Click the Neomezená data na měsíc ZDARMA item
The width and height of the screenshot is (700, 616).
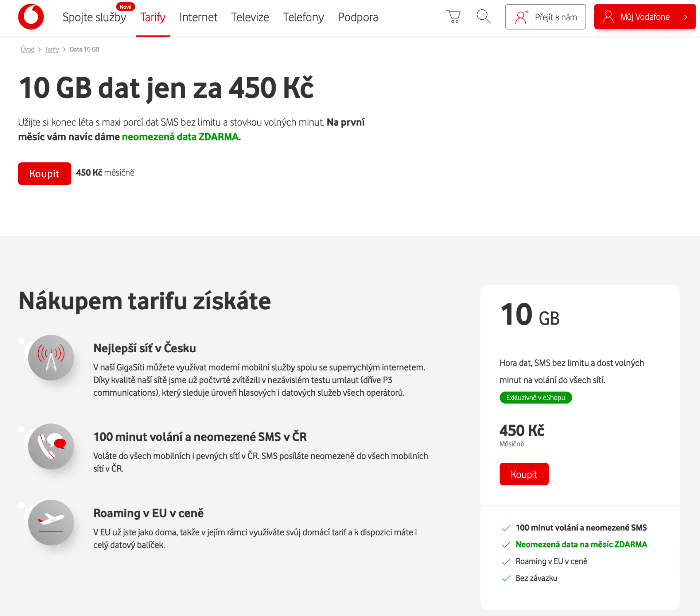coord(581,544)
